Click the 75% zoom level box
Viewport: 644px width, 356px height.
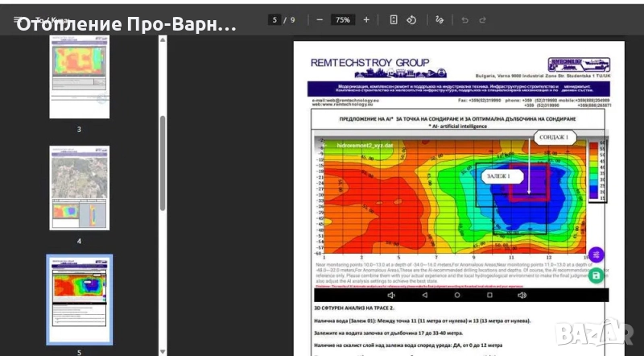343,19
